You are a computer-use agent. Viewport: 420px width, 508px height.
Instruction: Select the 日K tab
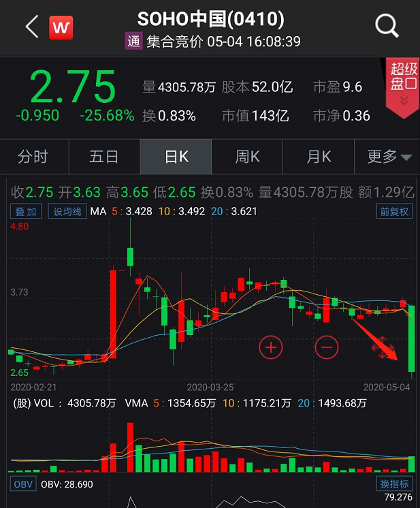coord(176,157)
